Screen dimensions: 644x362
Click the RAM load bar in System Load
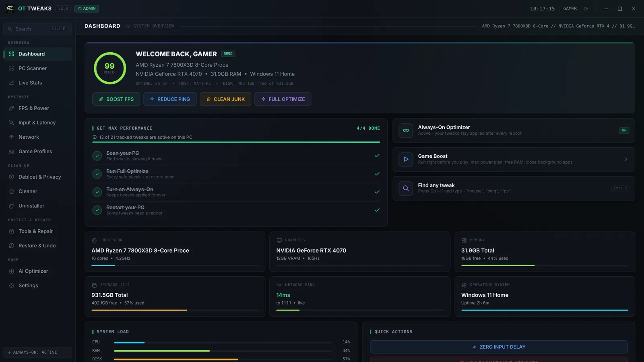point(223,351)
